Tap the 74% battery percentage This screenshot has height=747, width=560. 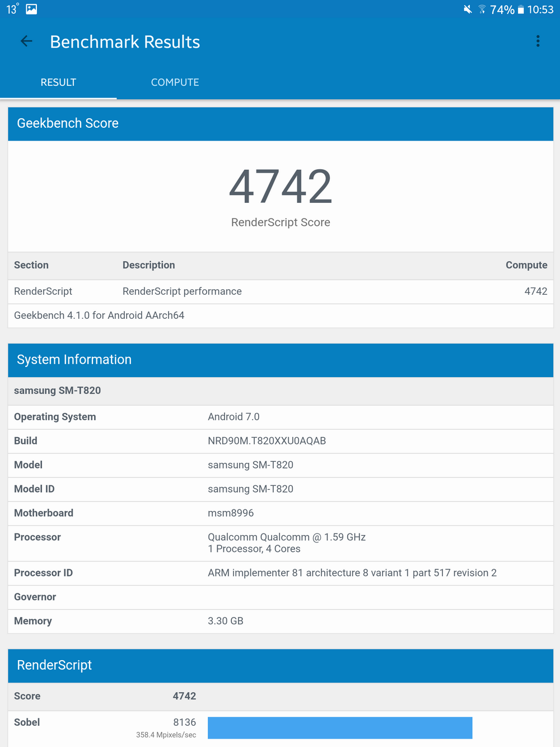(502, 10)
